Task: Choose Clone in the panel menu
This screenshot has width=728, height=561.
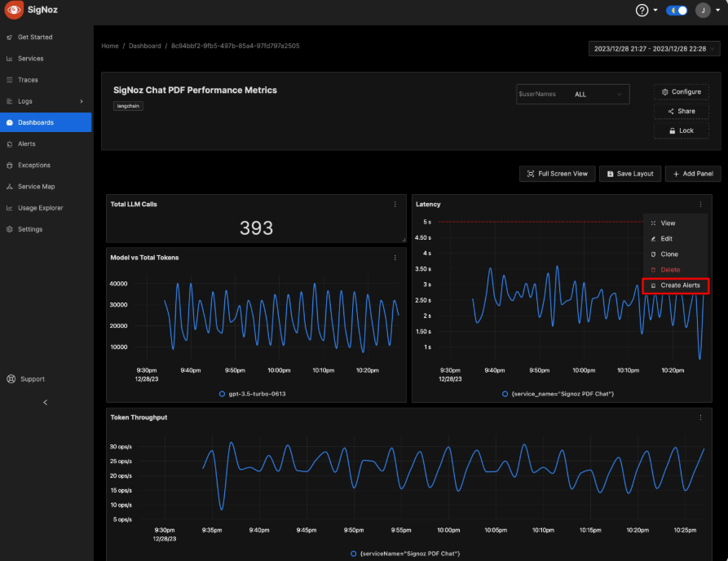Action: tap(668, 254)
